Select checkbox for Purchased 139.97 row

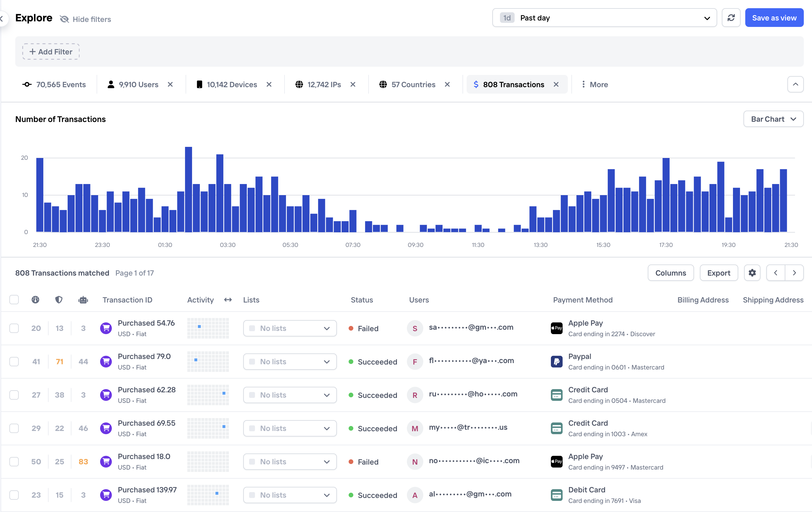tap(14, 495)
